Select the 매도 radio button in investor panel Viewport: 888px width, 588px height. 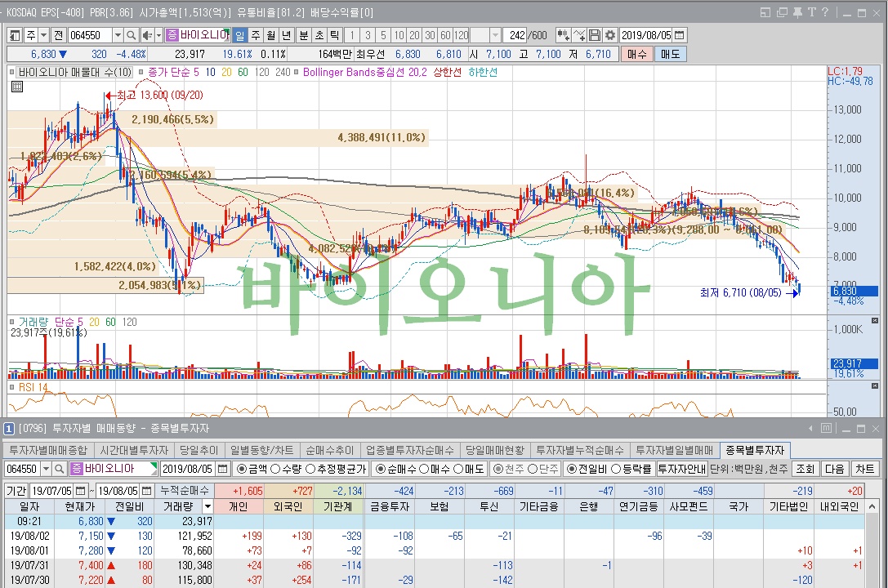coord(458,469)
